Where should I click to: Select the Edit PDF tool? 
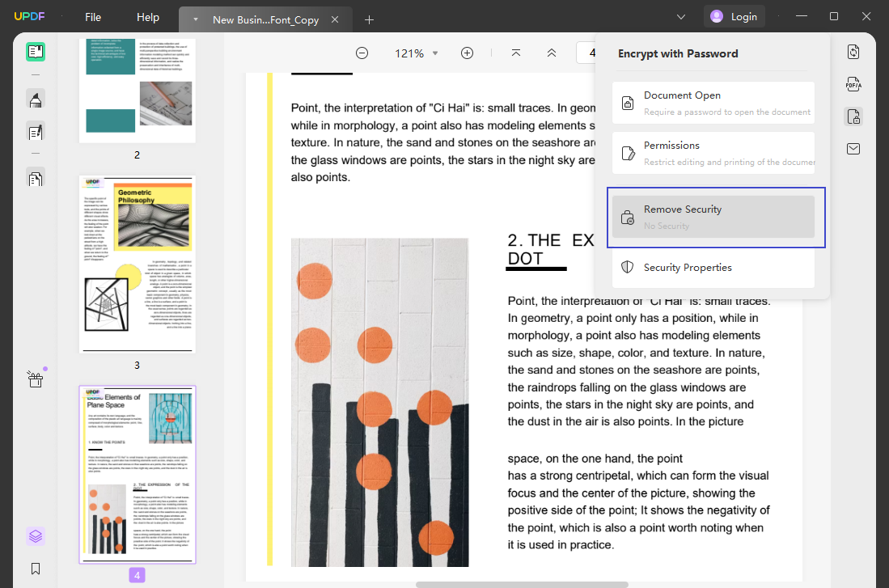35,131
